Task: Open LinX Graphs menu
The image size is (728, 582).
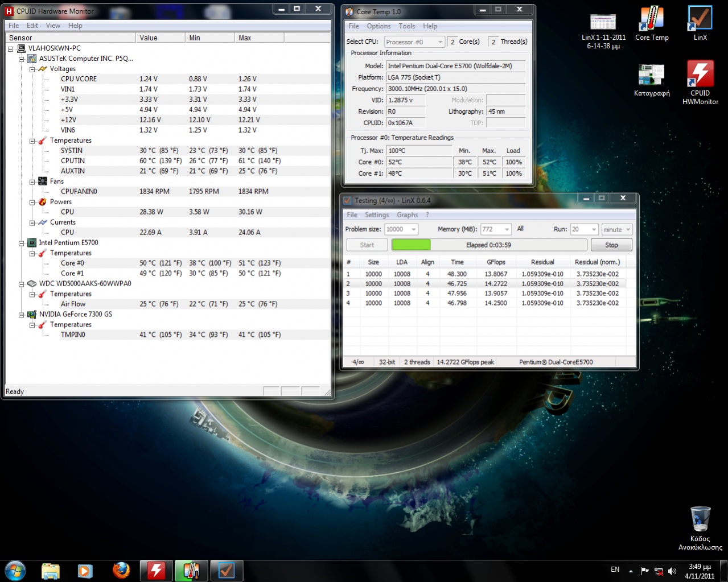Action: [x=408, y=215]
